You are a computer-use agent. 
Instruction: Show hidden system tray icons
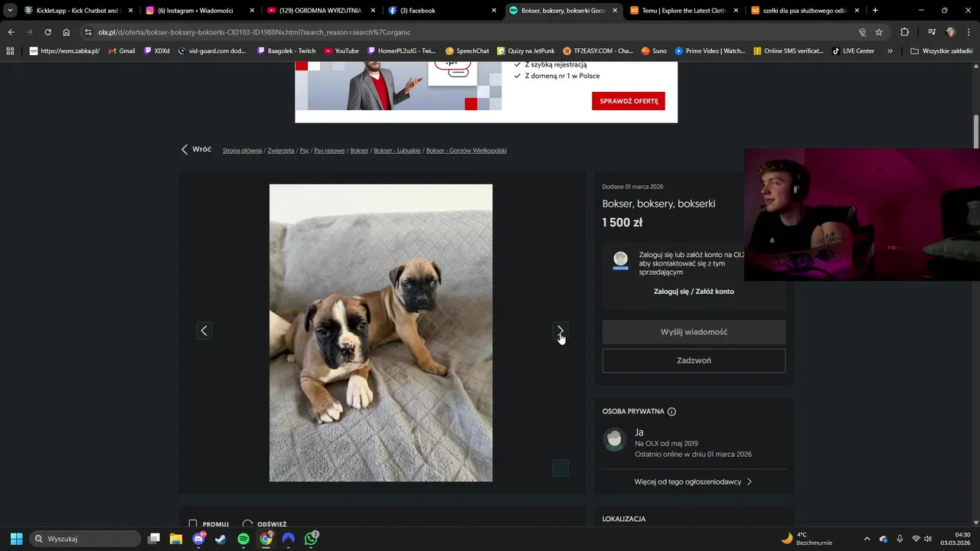coord(867,539)
